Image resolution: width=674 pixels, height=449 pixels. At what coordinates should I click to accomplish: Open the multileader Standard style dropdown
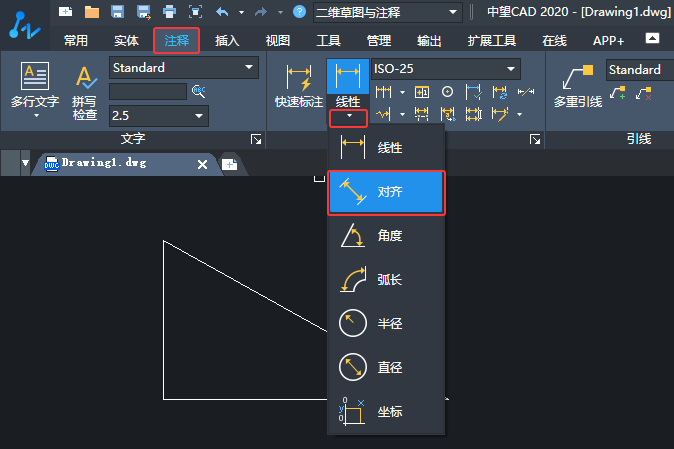640,70
